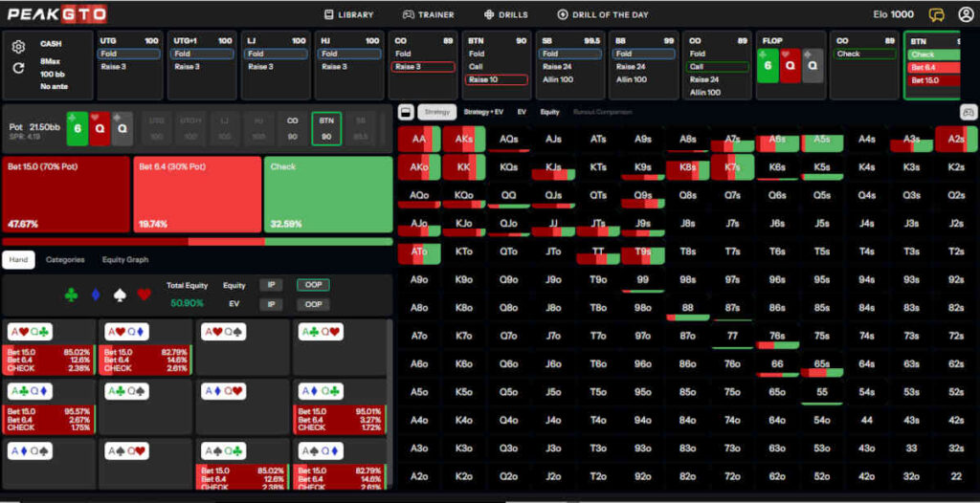Open the yellow chat bubbles icon
The height and width of the screenshot is (503, 980).
(x=936, y=14)
